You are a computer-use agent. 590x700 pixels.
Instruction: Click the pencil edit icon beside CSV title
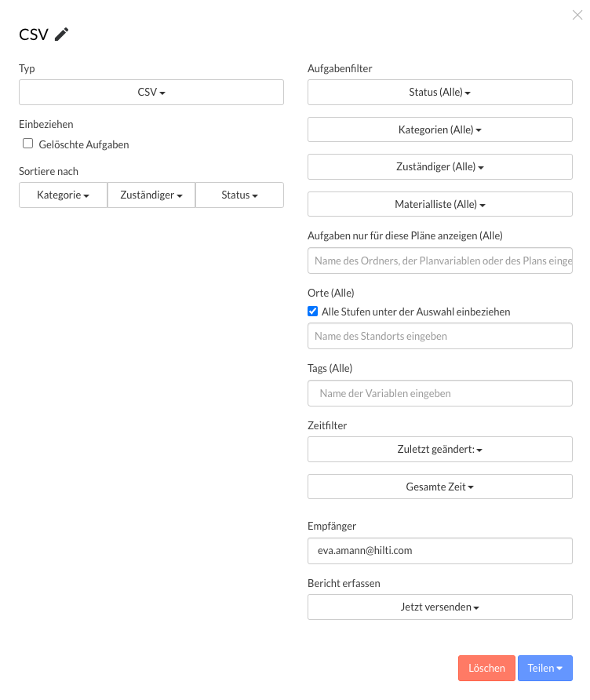62,34
